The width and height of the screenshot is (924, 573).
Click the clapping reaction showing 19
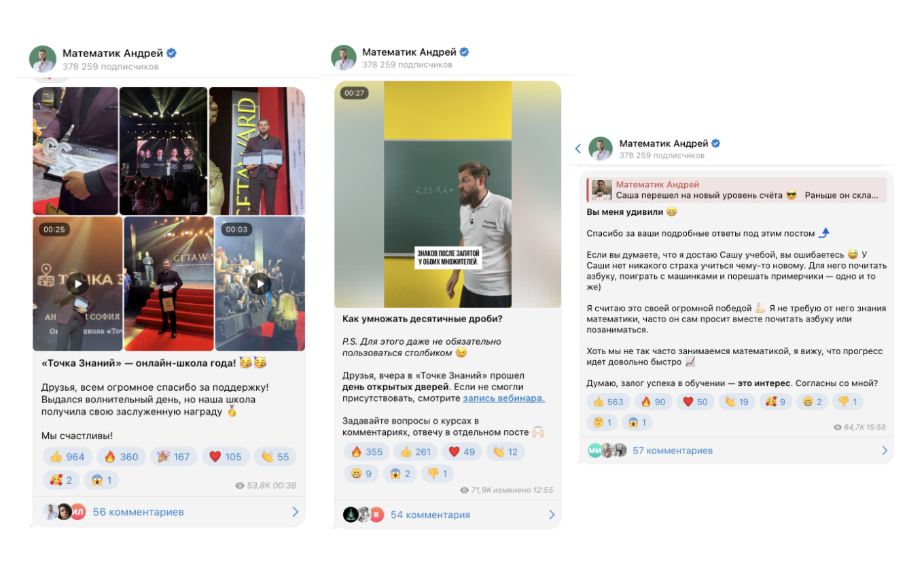(x=736, y=402)
